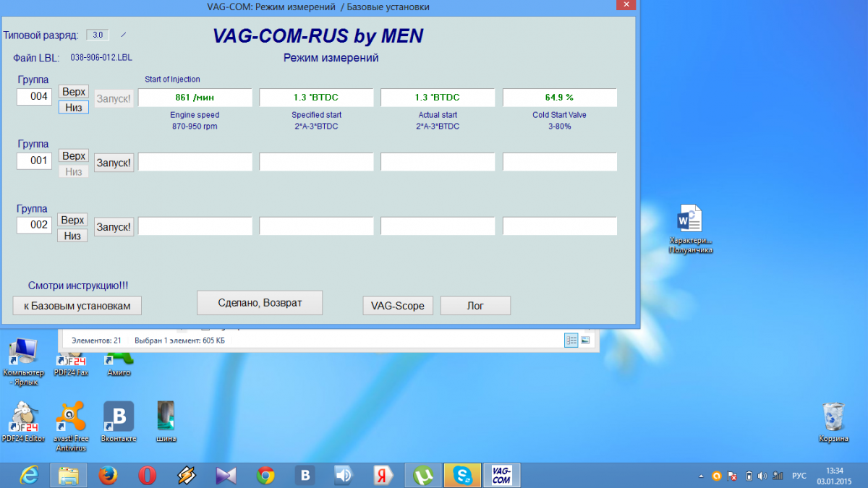Switch to basic settings via 'к Базовым установкам'
Screen dimensions: 868x488
77,306
